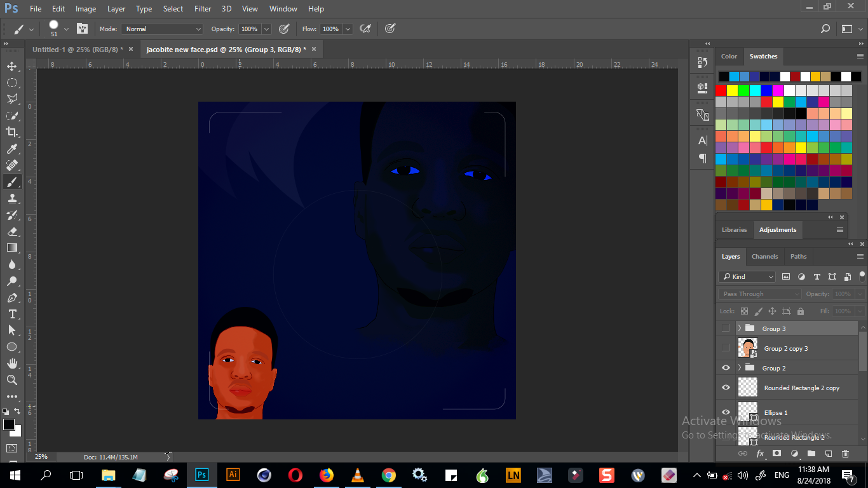Viewport: 868px width, 488px height.
Task: Hide the Rounded Rectangle 2 copy layer
Action: pyautogui.click(x=726, y=388)
